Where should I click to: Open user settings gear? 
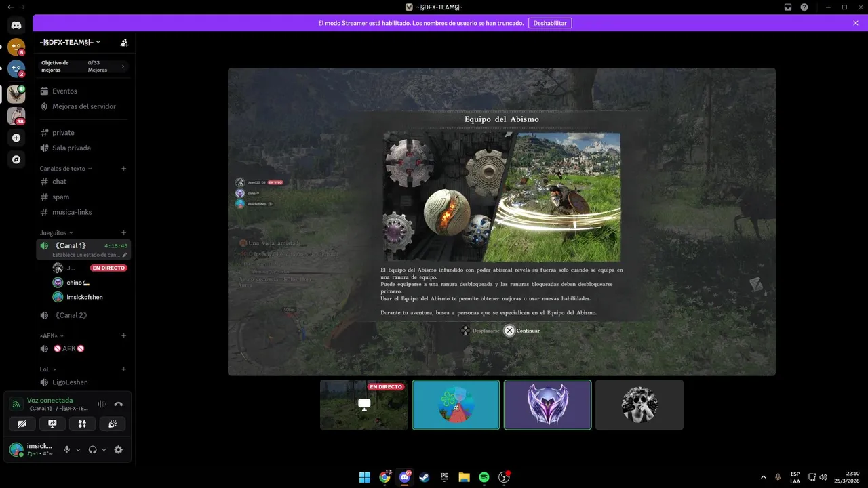pyautogui.click(x=119, y=449)
